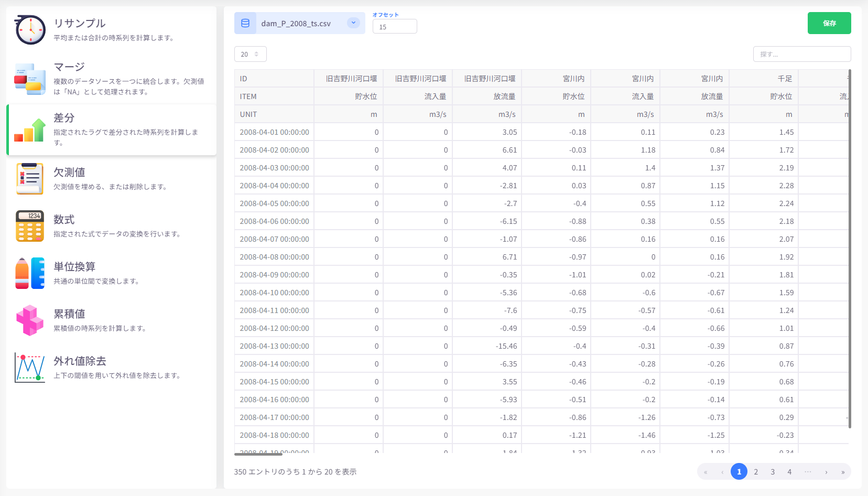Click the value 1.18 cell

pos(625,150)
